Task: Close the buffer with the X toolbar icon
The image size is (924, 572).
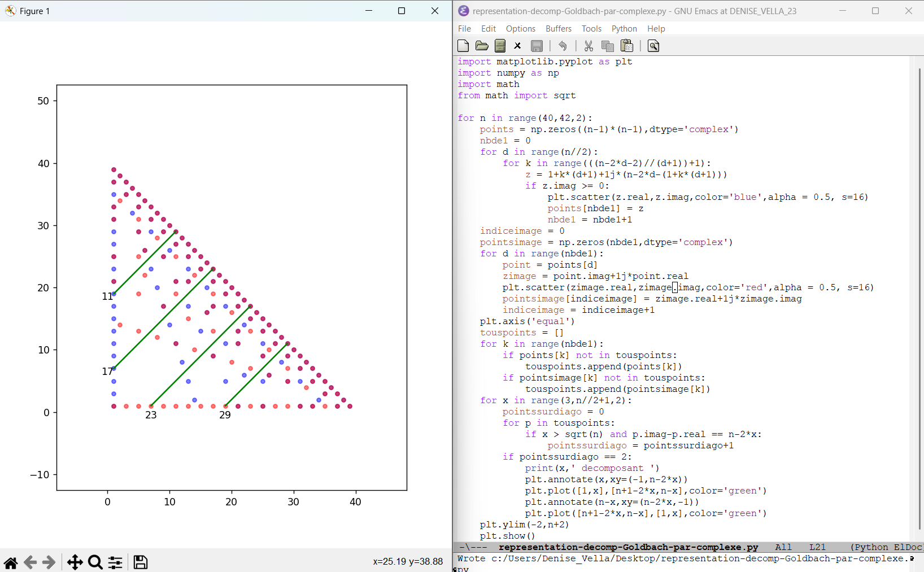Action: pos(517,46)
